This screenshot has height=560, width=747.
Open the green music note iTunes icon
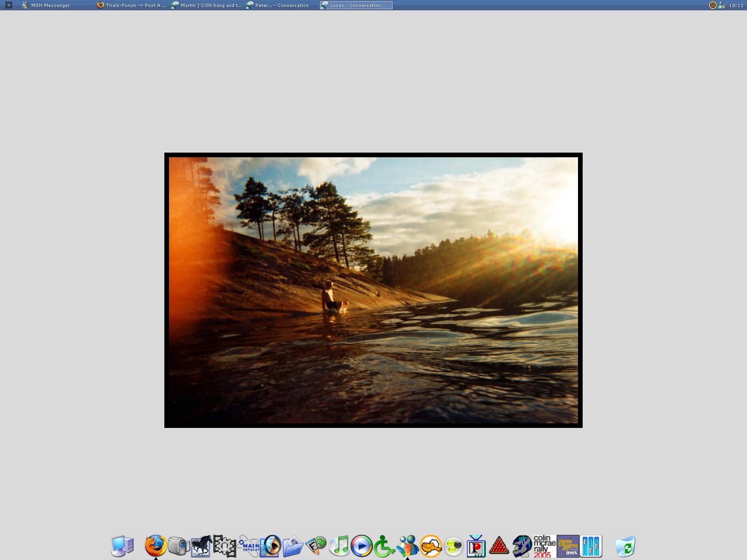(x=339, y=546)
